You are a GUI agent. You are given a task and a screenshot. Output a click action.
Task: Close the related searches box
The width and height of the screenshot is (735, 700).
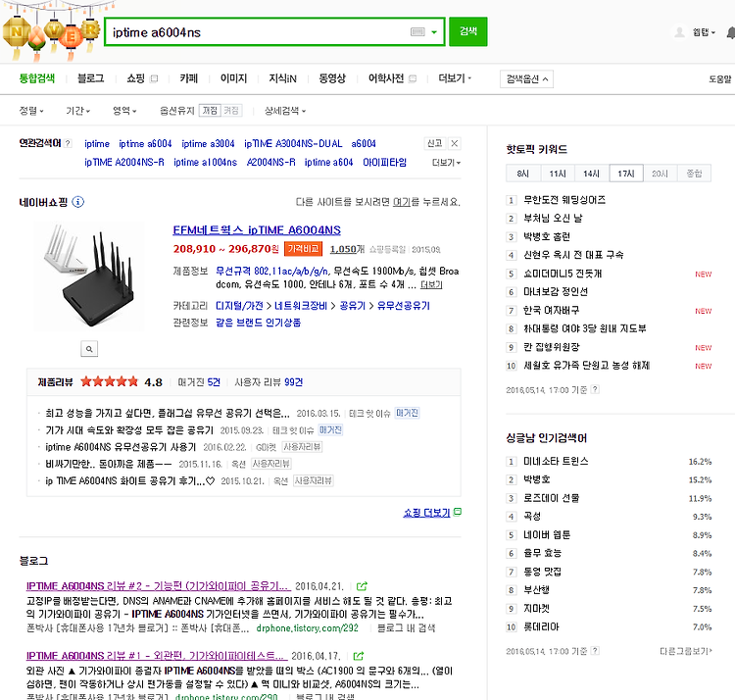454,143
